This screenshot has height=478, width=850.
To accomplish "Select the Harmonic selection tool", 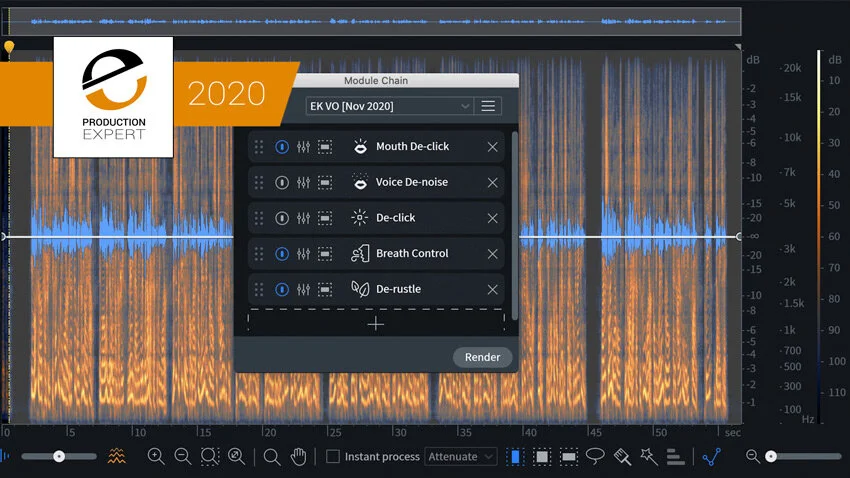I will tap(675, 457).
